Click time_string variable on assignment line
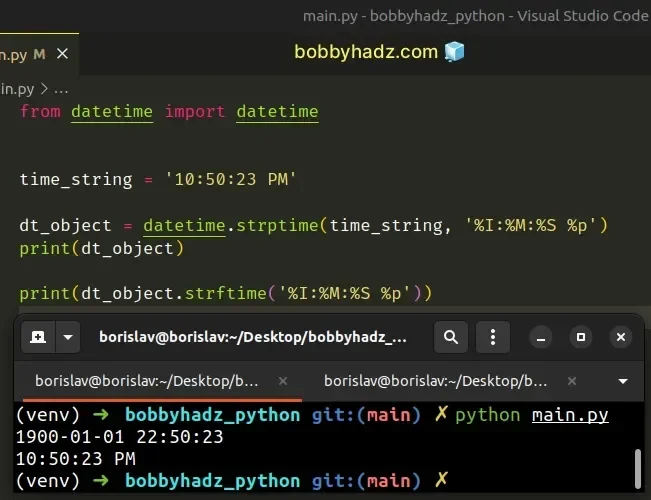Image resolution: width=651 pixels, height=500 pixels. [x=76, y=180]
